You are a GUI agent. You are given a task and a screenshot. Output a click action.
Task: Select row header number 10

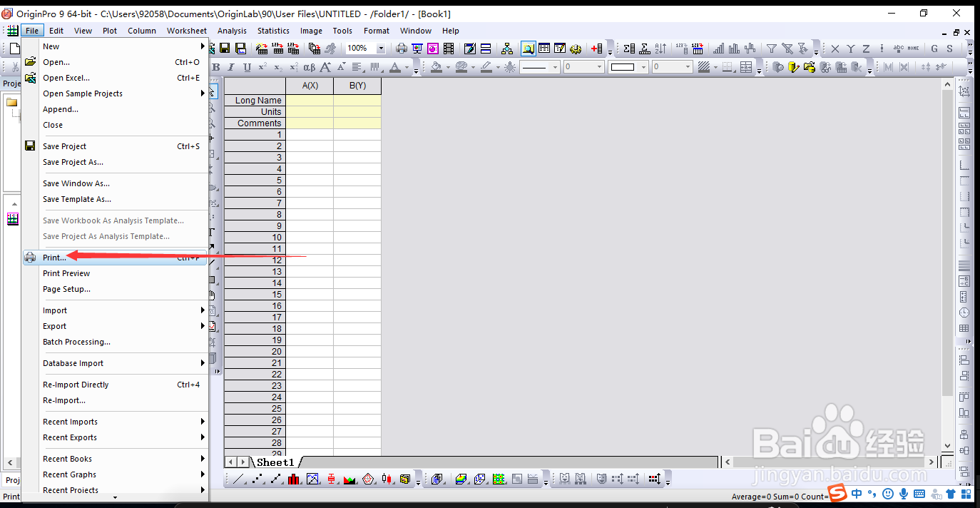pyautogui.click(x=255, y=237)
